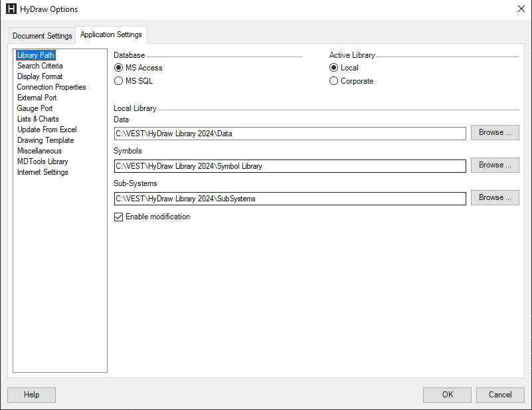The width and height of the screenshot is (532, 410).
Task: Click the Symbols path input field
Action: [290, 166]
